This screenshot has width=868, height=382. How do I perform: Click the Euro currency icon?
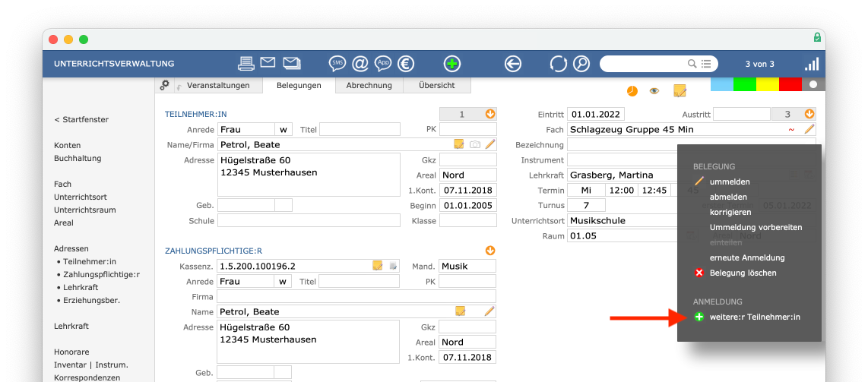pyautogui.click(x=407, y=64)
